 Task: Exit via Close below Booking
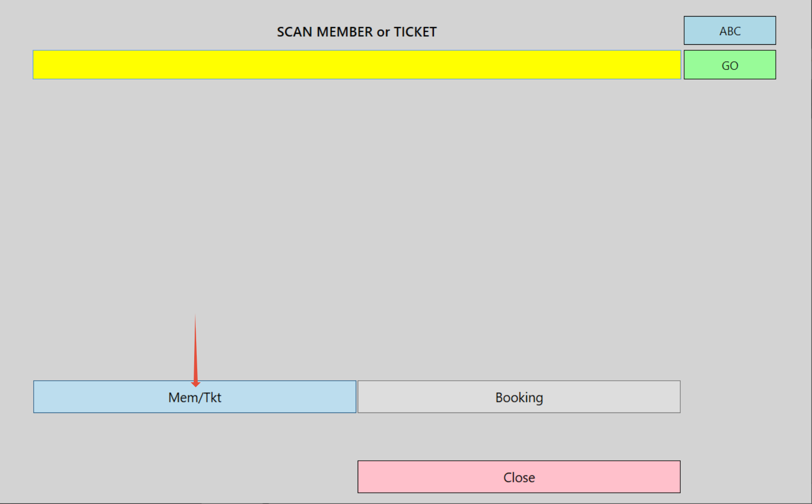[x=519, y=477]
